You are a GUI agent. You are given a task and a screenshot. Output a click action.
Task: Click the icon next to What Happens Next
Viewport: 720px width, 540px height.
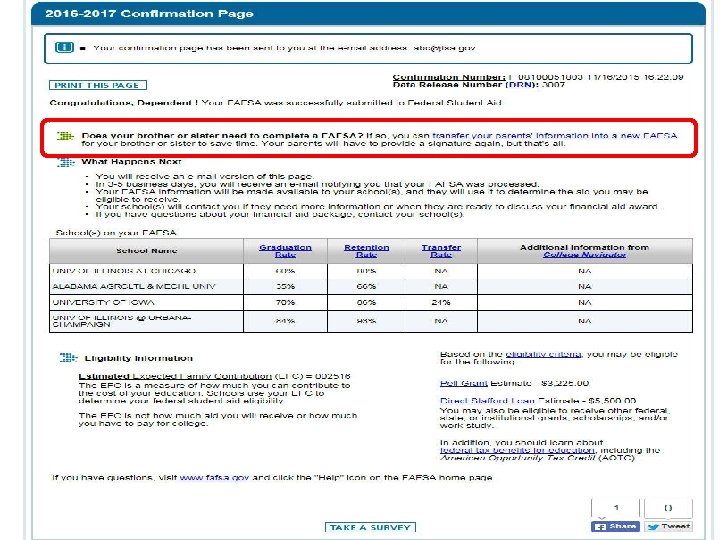(x=66, y=162)
